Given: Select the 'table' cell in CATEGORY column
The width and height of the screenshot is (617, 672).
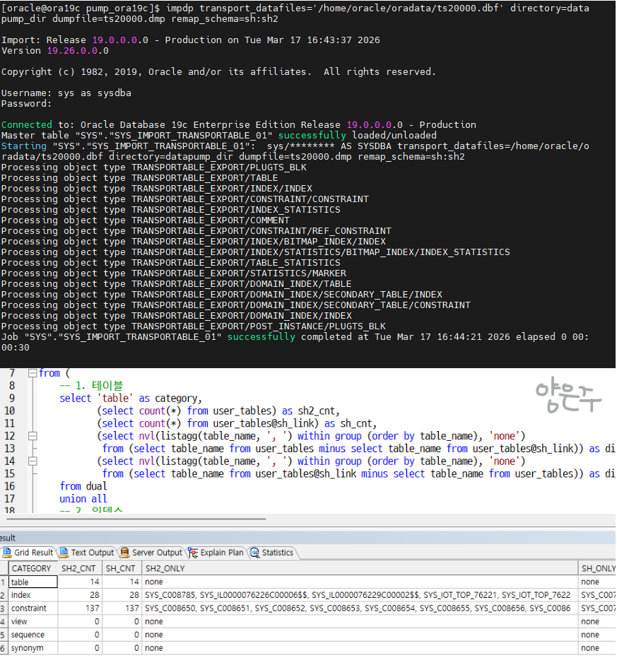Looking at the screenshot, I should [x=33, y=582].
